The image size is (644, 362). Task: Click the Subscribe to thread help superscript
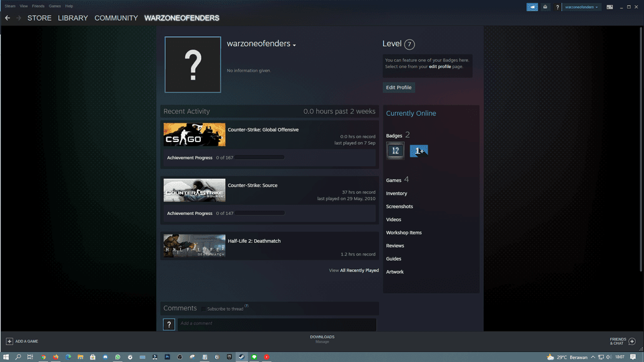click(x=246, y=306)
